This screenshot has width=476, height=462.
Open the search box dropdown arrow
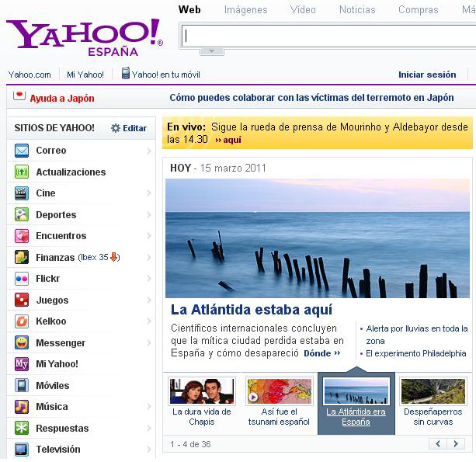point(211,51)
